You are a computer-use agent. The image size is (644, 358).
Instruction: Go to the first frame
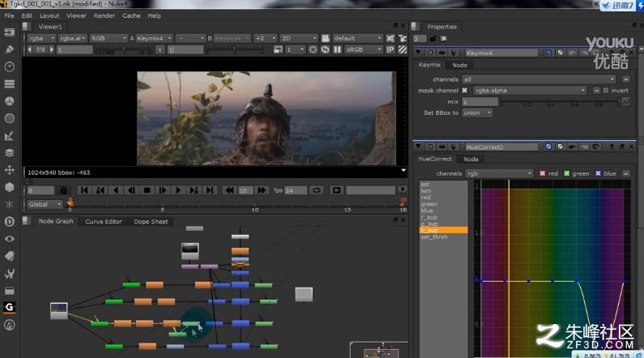[84, 190]
